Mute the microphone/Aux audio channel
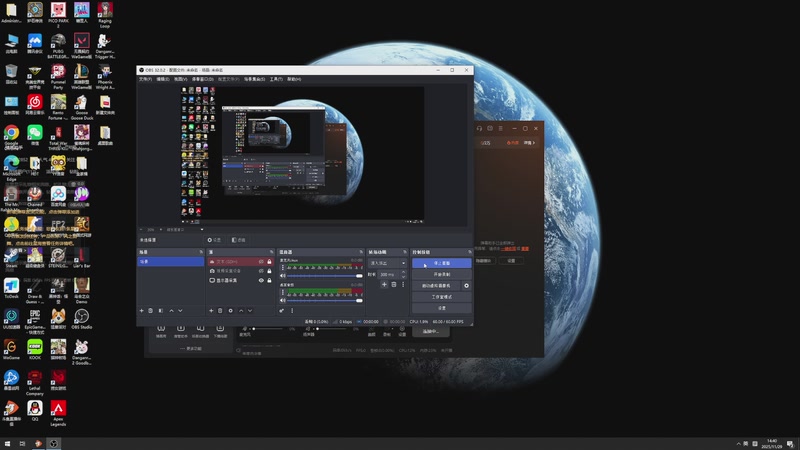Screen dimensions: 800x450 (x=283, y=276)
